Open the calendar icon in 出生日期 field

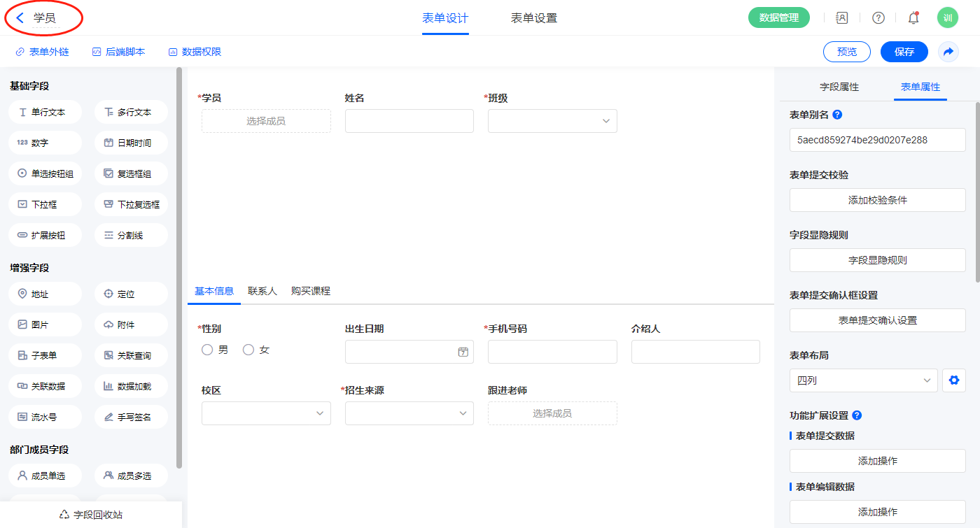click(x=463, y=352)
